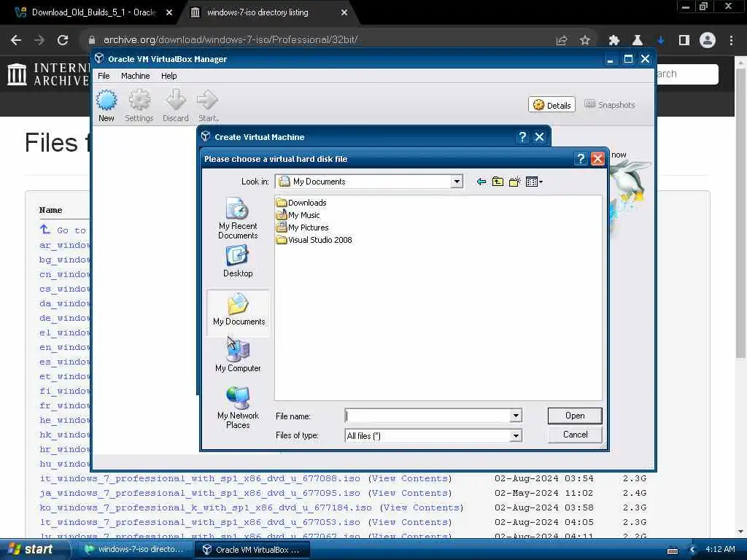
Task: Open ja_windows_7_professional iso link
Action: [x=200, y=493]
